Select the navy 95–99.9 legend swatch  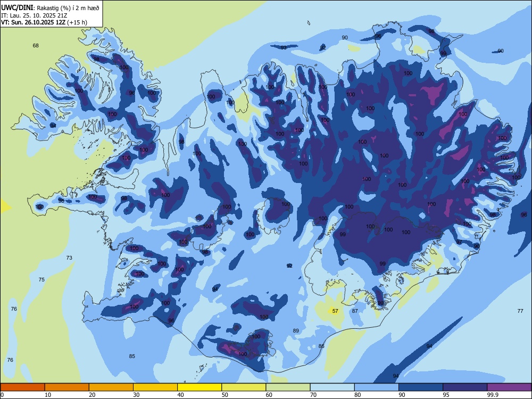[x=465, y=387]
